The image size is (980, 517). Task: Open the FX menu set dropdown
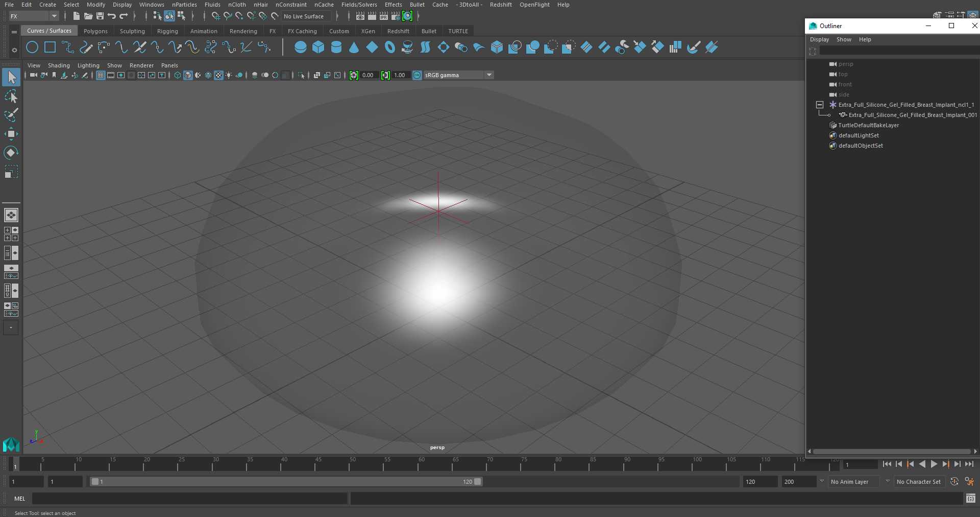[x=34, y=16]
